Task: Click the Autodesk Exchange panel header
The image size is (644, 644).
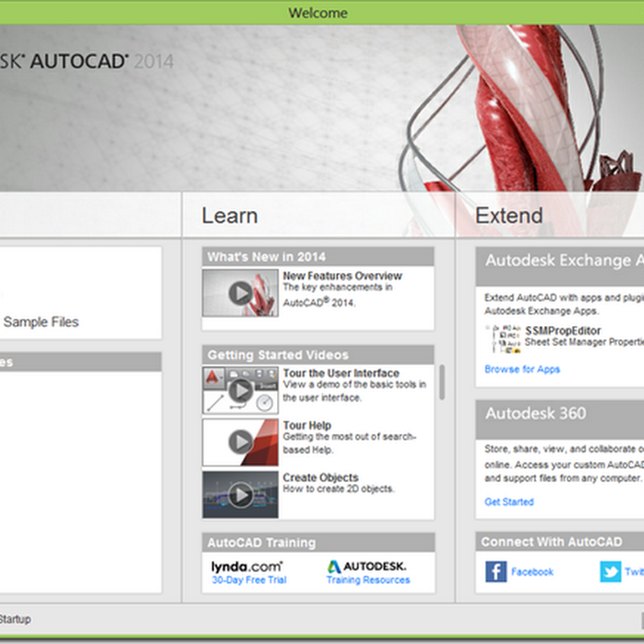Action: (559, 266)
